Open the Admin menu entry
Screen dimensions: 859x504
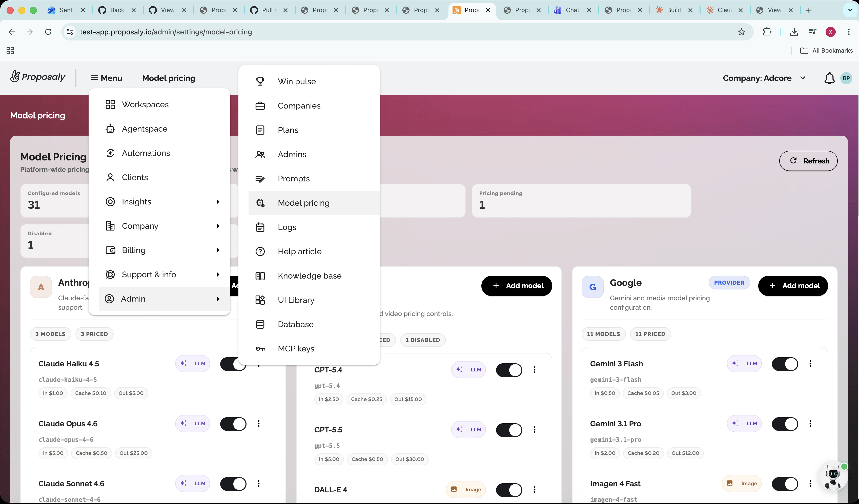tap(165, 299)
